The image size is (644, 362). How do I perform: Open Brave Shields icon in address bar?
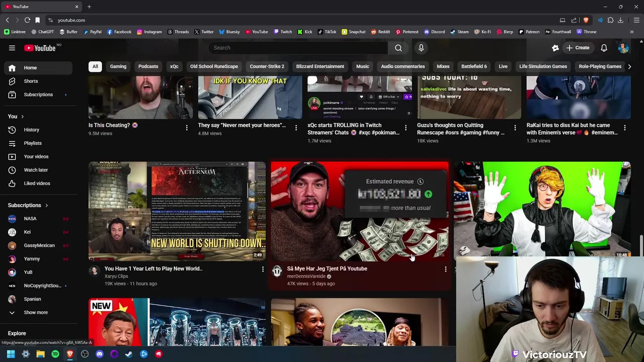coord(586,20)
